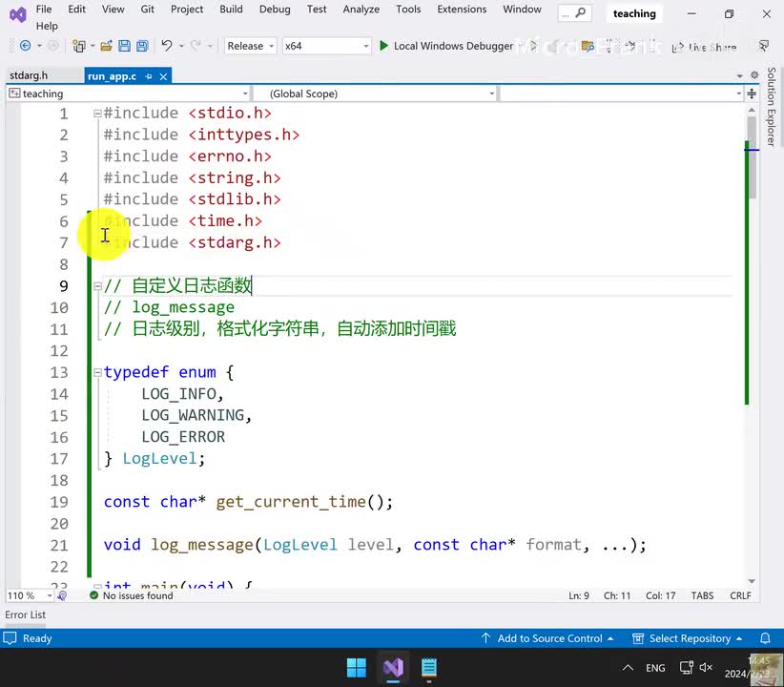Click the code cleanup brush icon
784x687 pixels.
pyautogui.click(x=63, y=595)
